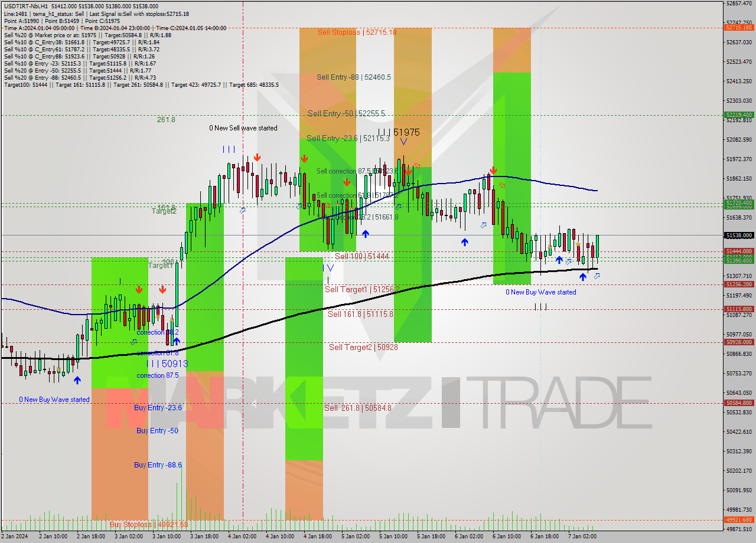756x543 pixels.
Task: Select the '3 Jan 18:00' time axis label
Action: pos(205,537)
